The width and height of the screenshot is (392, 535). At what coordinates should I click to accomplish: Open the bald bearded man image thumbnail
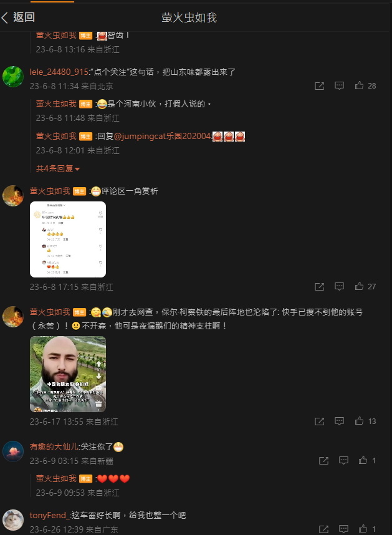tap(68, 374)
